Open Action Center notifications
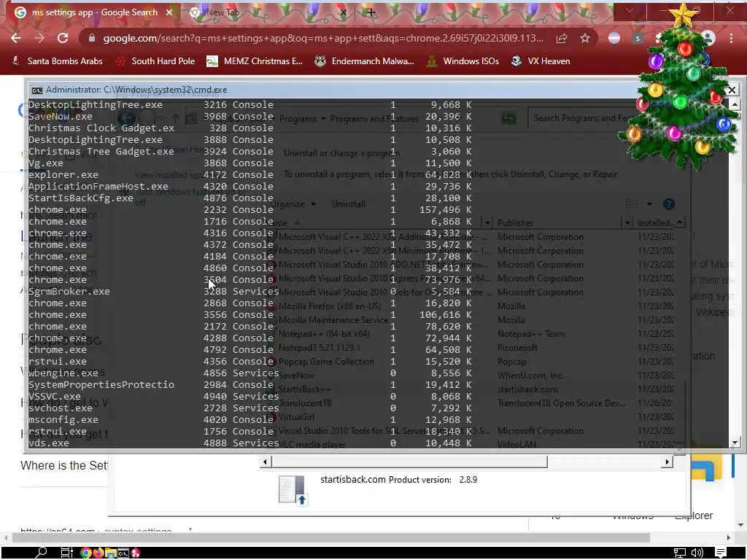The height and width of the screenshot is (560, 747). click(x=720, y=553)
